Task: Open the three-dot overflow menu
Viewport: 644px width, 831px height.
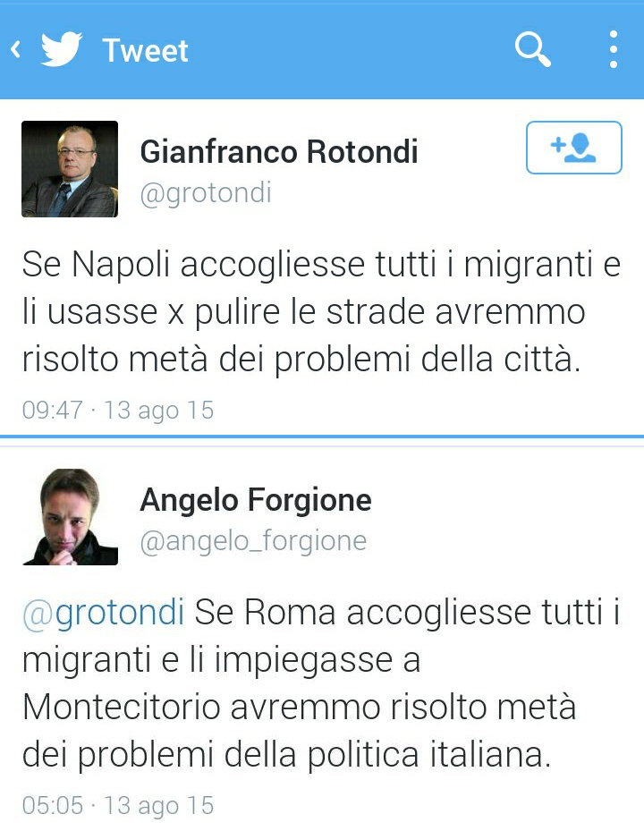Action: pos(613,49)
